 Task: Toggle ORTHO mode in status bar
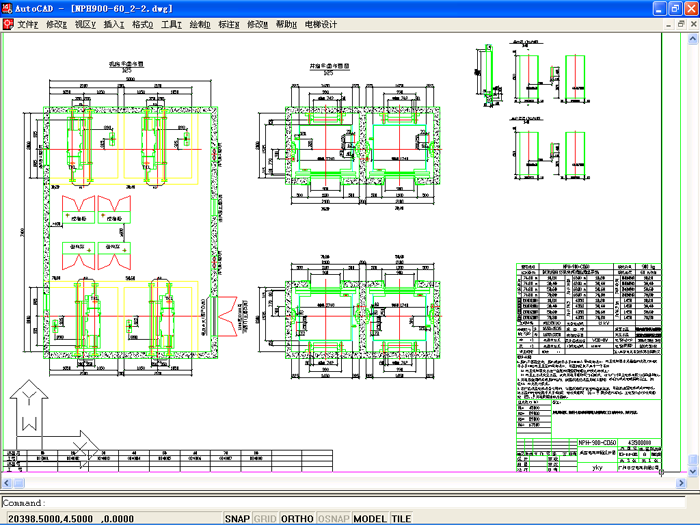[x=297, y=519]
